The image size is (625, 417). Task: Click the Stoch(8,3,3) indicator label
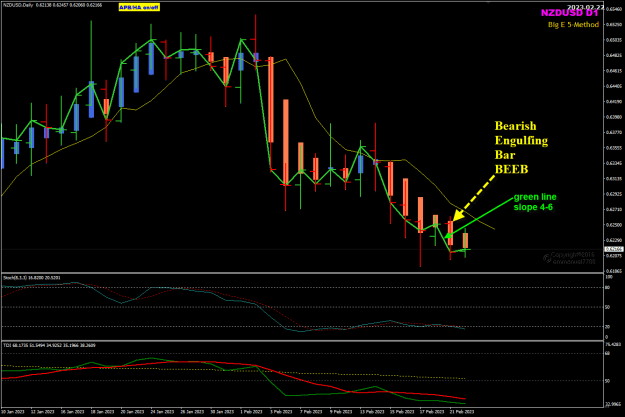(x=32, y=277)
